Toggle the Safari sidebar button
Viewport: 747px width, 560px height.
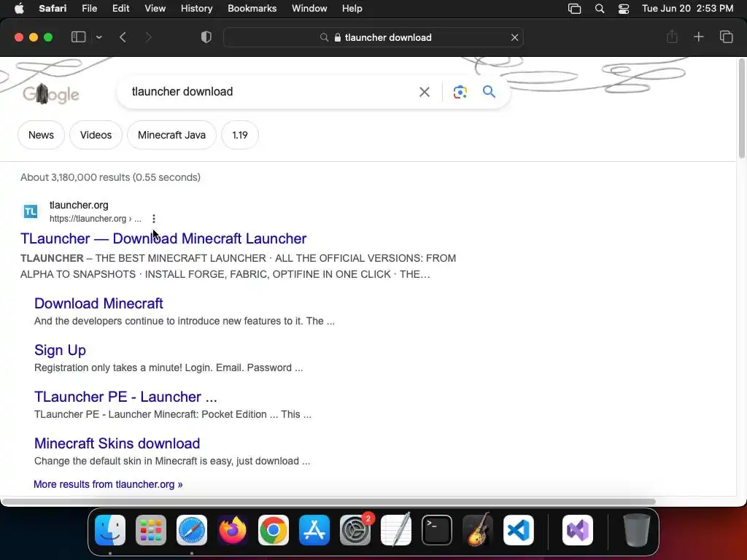pyautogui.click(x=78, y=37)
